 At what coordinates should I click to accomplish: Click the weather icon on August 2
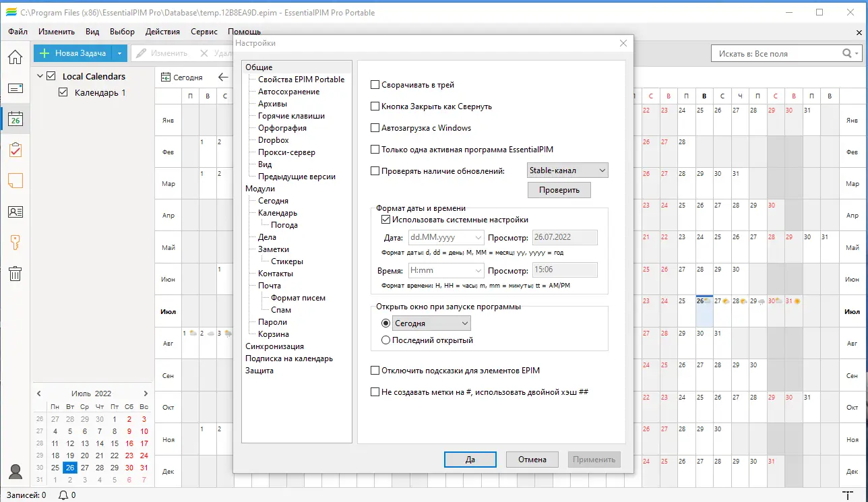coord(211,333)
